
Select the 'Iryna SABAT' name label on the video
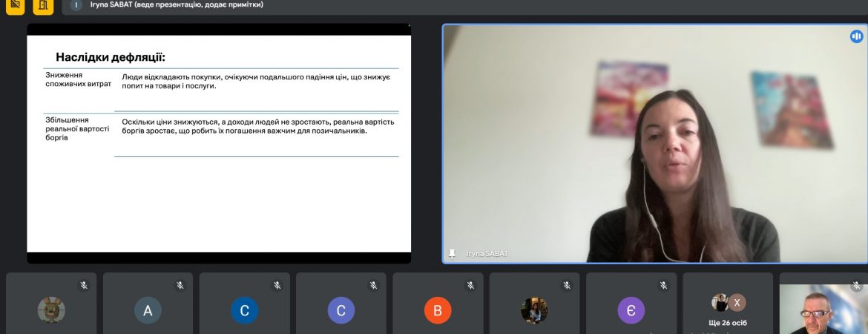[487, 254]
